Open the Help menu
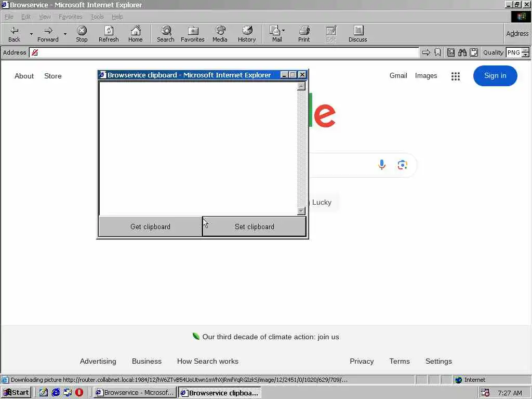 click(x=117, y=17)
